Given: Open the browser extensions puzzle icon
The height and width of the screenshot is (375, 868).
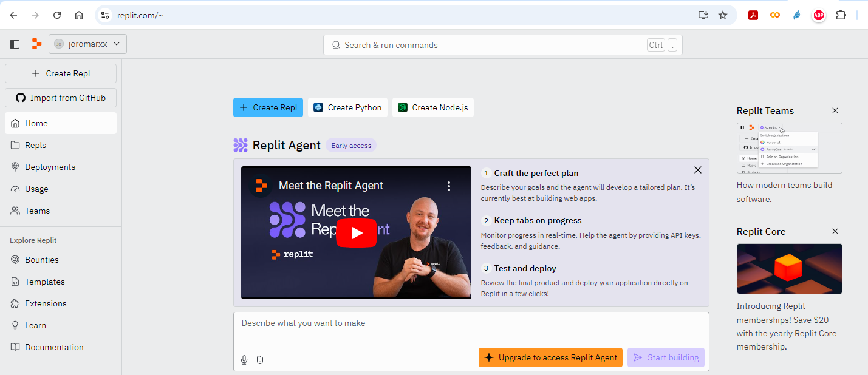Looking at the screenshot, I should (841, 15).
